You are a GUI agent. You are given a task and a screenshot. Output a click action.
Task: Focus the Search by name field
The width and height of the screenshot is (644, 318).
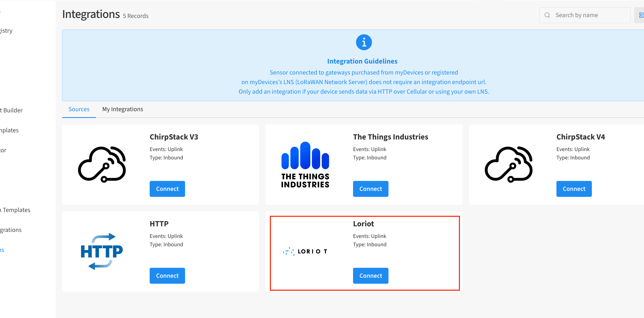(x=585, y=15)
